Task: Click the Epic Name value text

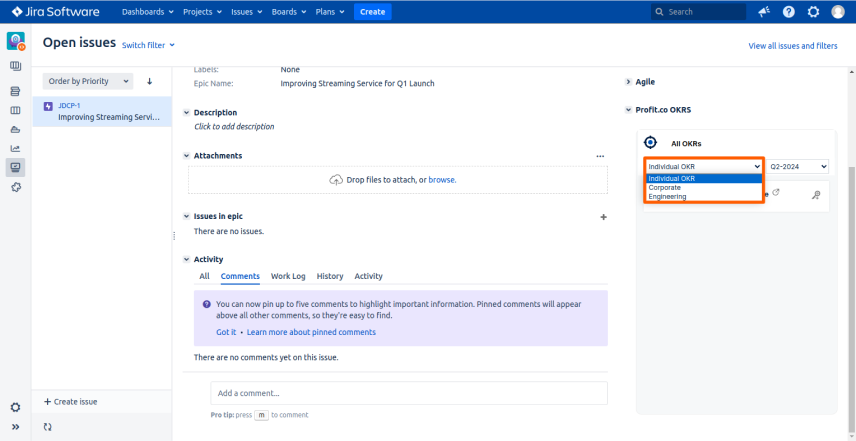Action: click(x=358, y=84)
